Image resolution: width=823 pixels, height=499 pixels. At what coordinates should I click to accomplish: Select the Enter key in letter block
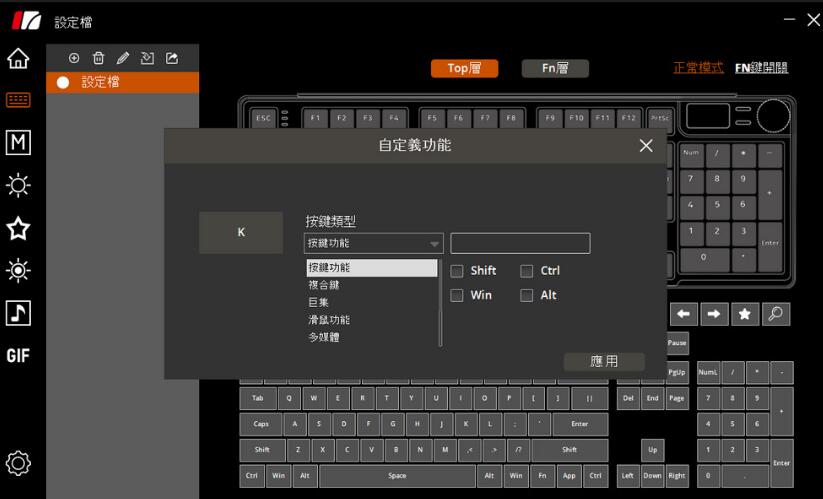click(x=579, y=424)
